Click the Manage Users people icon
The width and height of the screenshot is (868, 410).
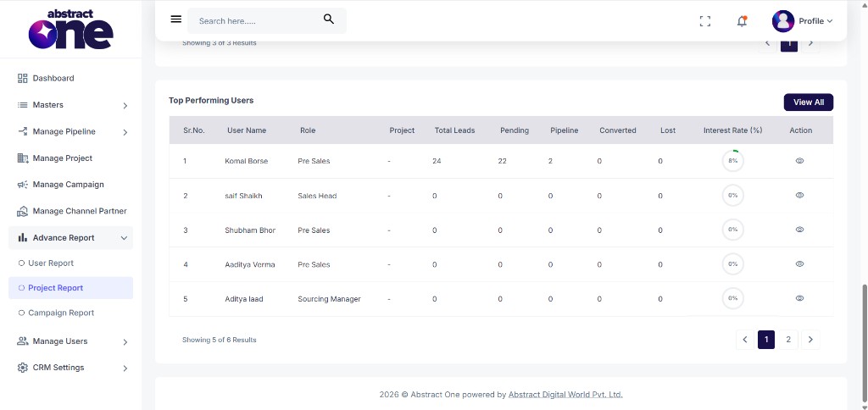point(23,341)
